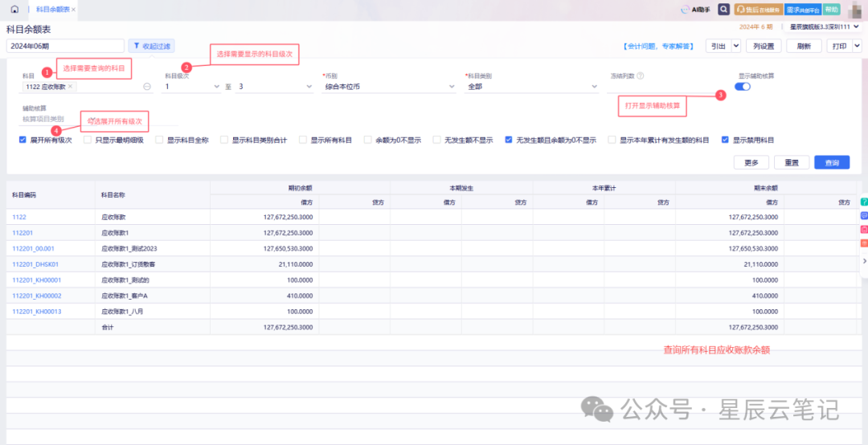Click the 2024年06期 period field
This screenshot has height=445, width=868.
[x=65, y=47]
